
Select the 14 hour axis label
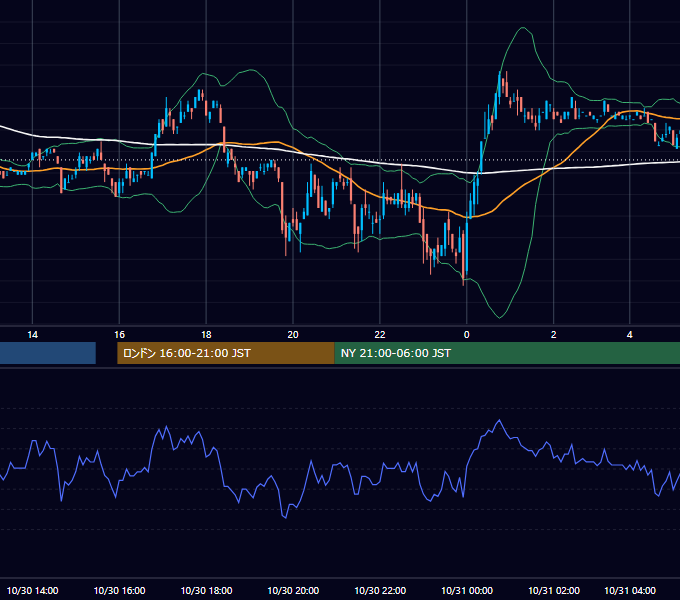pos(33,335)
